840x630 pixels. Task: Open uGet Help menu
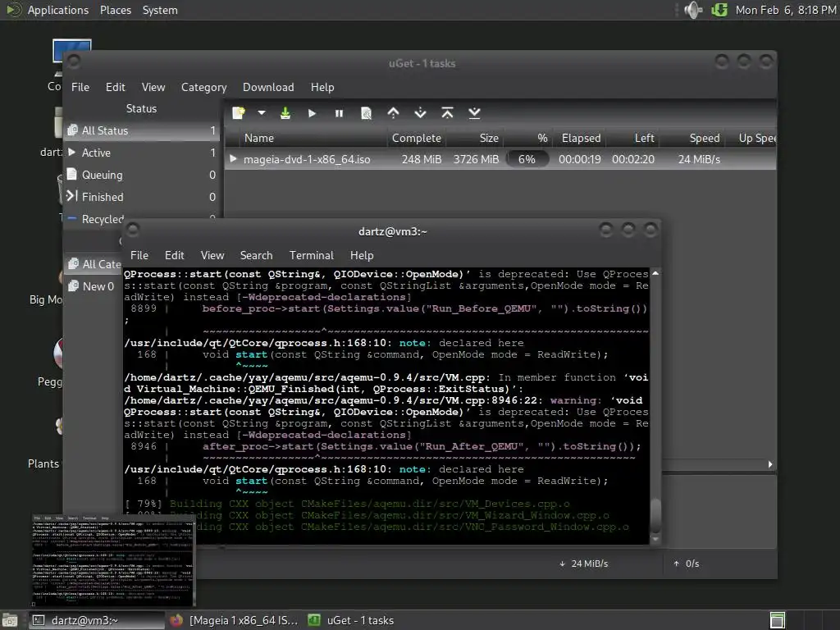point(322,87)
